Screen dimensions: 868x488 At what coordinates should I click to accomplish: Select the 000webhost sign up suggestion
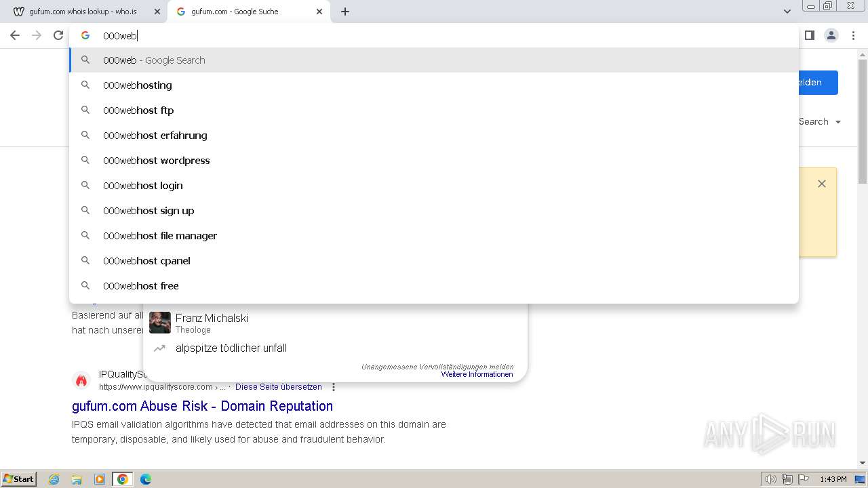[434, 211]
